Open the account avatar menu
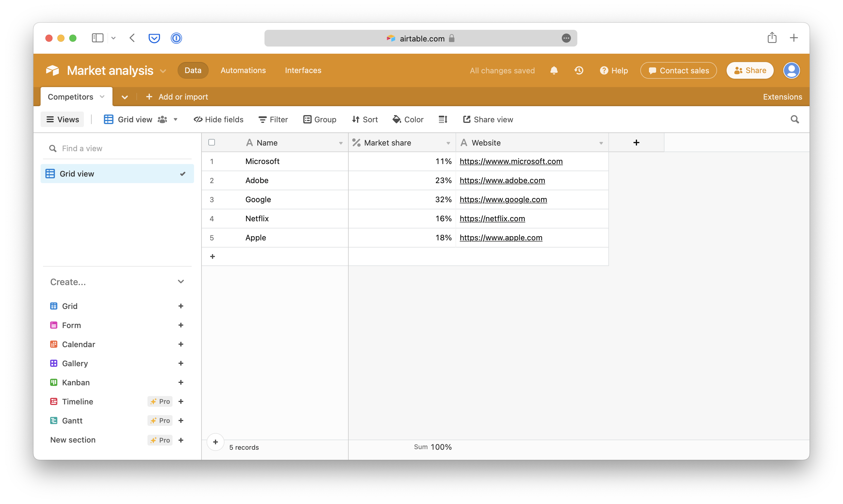The image size is (843, 504). click(x=791, y=70)
